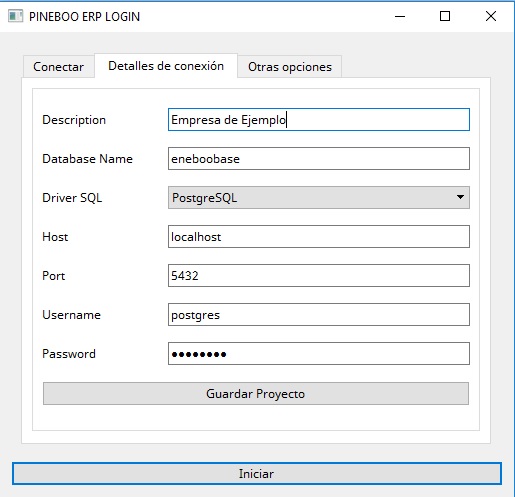Screen dimensions: 515x497
Task: Select the Detalles de conexión tab
Action: [166, 66]
